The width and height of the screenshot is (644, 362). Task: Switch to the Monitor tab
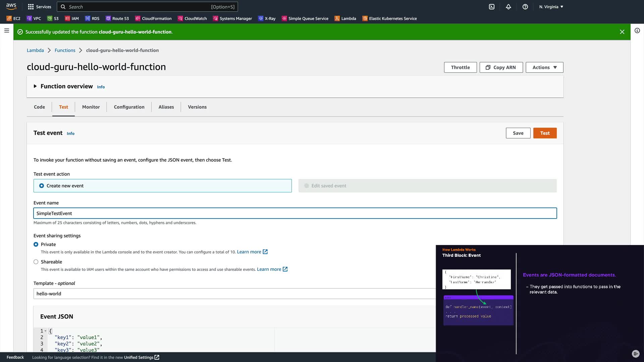[91, 107]
